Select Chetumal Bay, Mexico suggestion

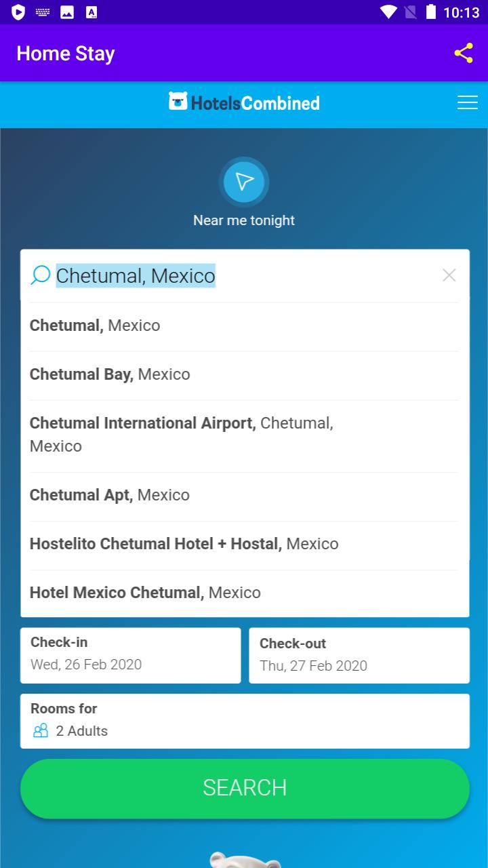coord(245,375)
